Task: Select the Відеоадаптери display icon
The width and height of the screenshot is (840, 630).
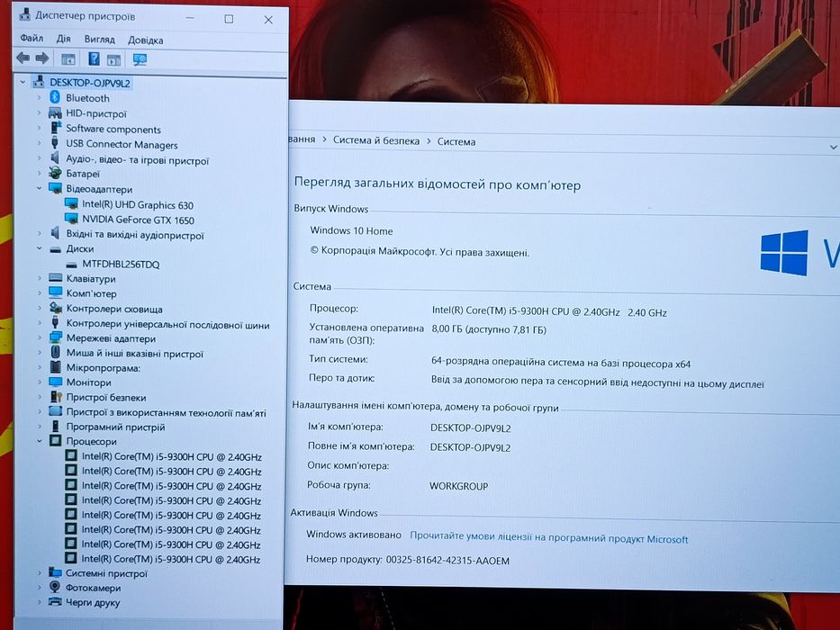Action: (55, 189)
